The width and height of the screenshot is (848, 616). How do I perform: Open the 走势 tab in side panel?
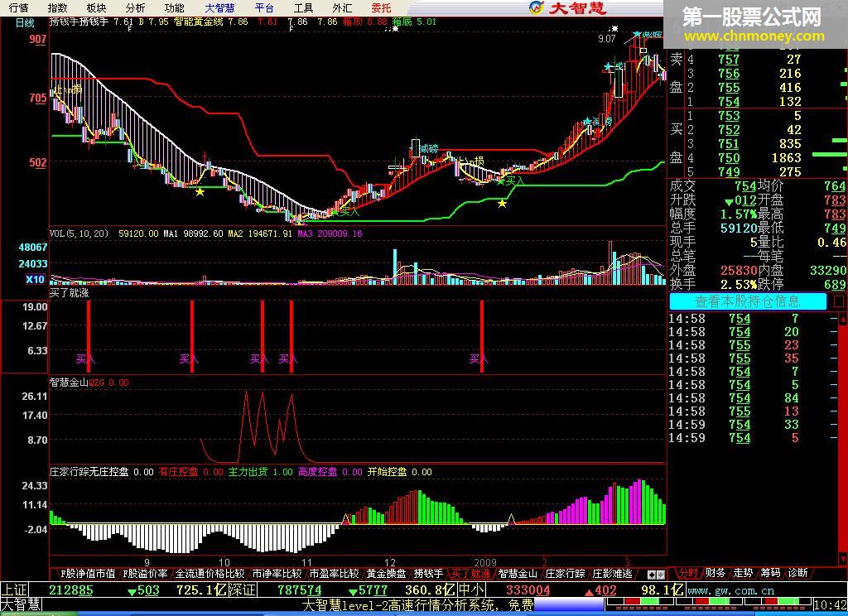(x=743, y=573)
